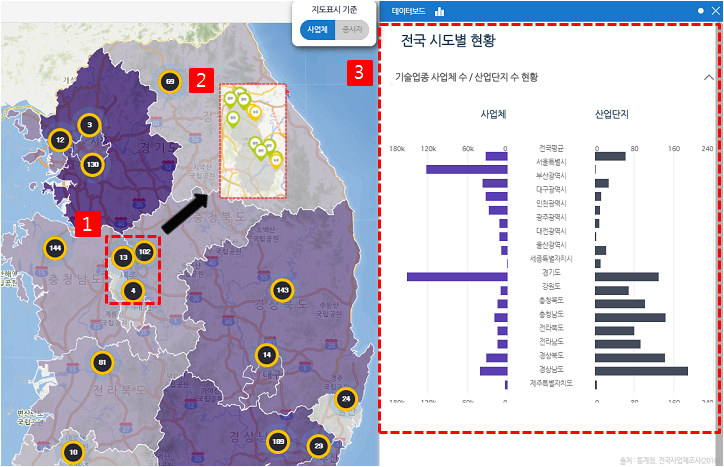The width and height of the screenshot is (724, 467).
Task: Click the cluster marker labeled 144
Action: [x=55, y=248]
